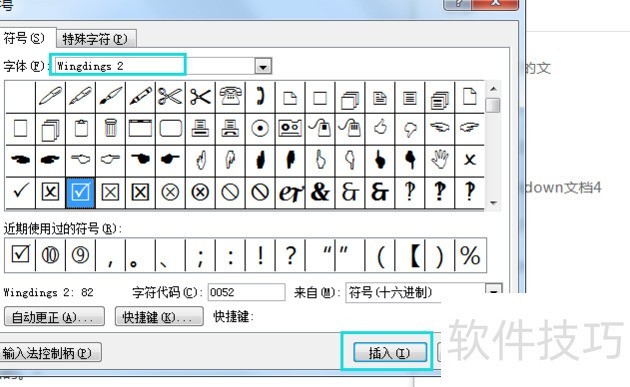Select the thin prohibition circle symbol
Viewport: 630px width, 387px height.
[x=230, y=192]
